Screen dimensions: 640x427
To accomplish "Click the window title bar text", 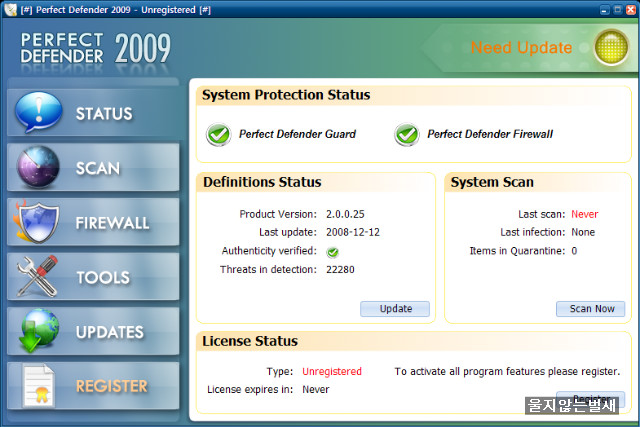I will point(116,10).
